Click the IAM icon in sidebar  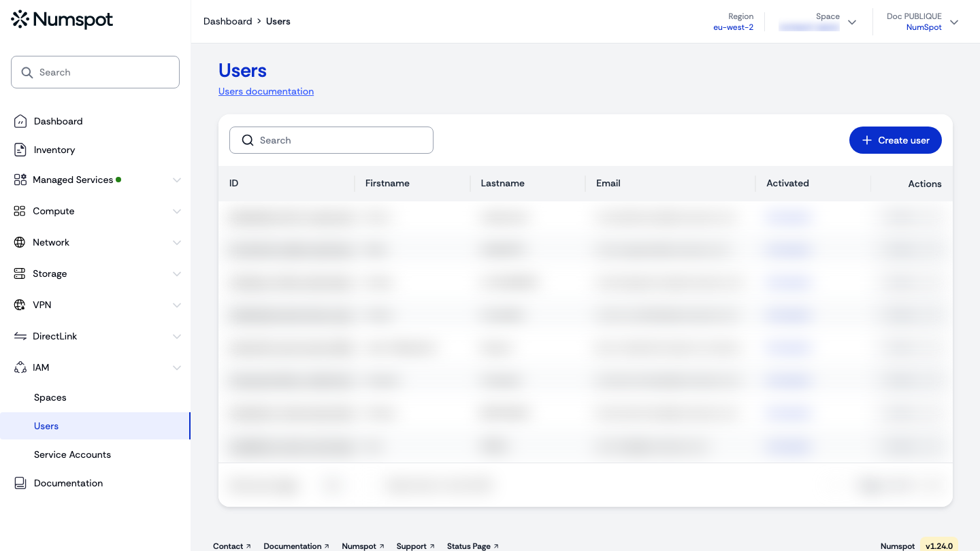[x=20, y=367]
